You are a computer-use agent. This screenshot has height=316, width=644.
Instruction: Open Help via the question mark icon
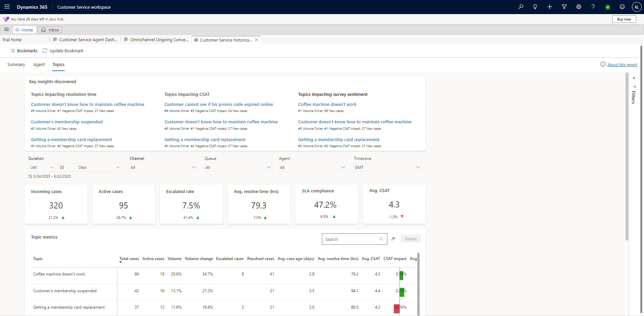[593, 7]
